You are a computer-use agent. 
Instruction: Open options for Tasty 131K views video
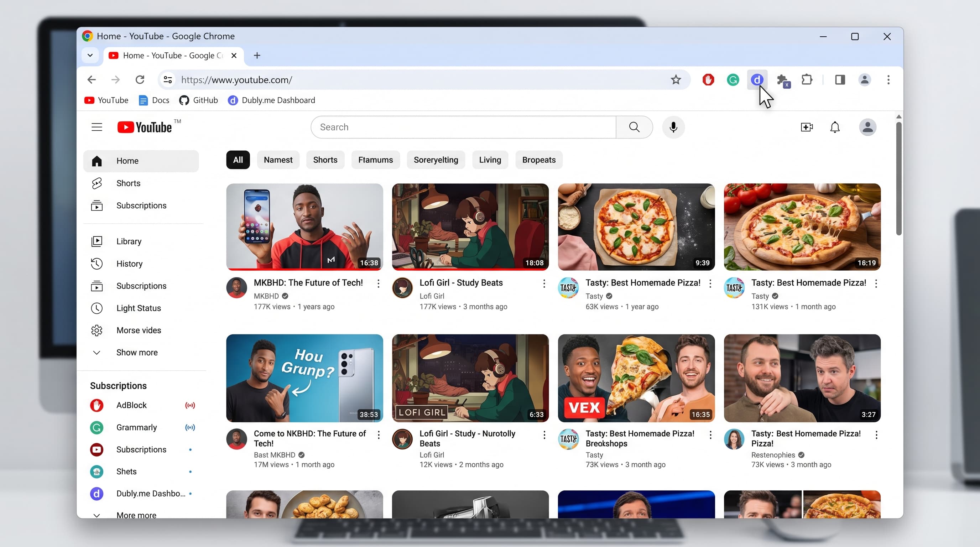click(876, 283)
